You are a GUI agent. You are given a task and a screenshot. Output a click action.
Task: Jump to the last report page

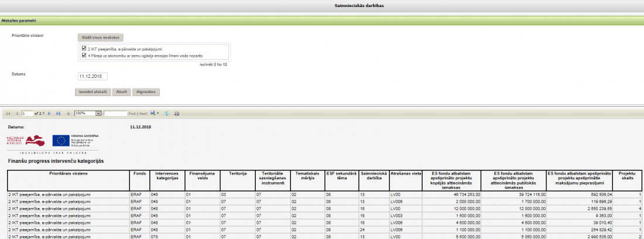coord(58,113)
